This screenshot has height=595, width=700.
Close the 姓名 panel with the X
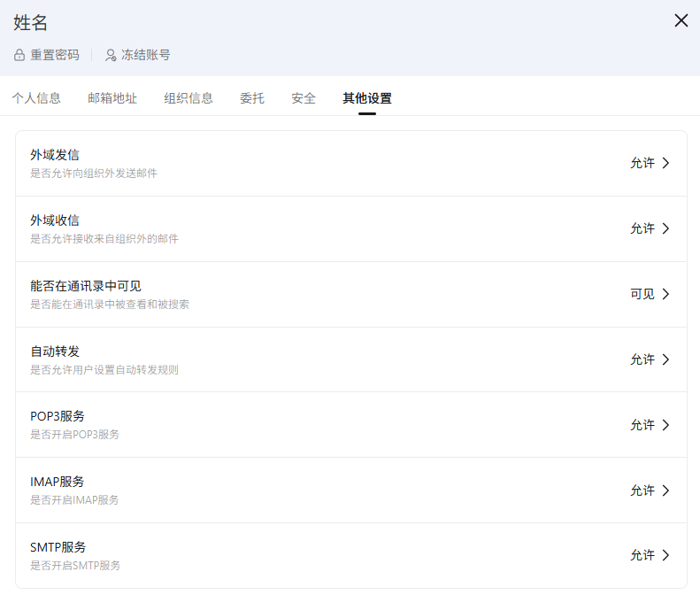tap(681, 20)
